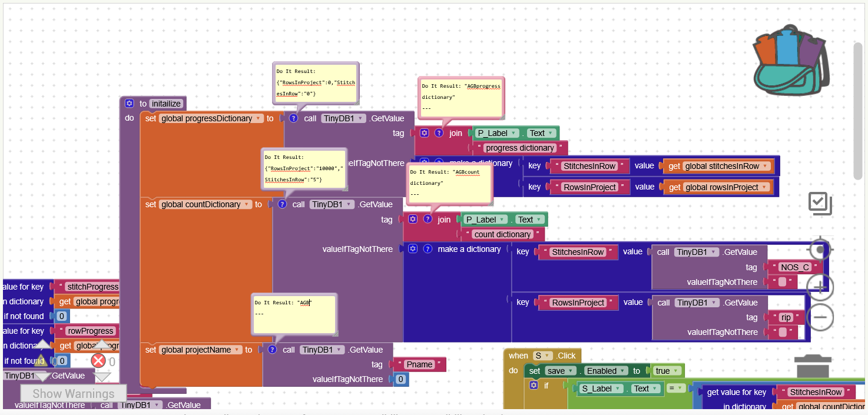The image size is (868, 415).
Task: Open 'global stitchesInRow' getter dropdown
Action: click(765, 166)
